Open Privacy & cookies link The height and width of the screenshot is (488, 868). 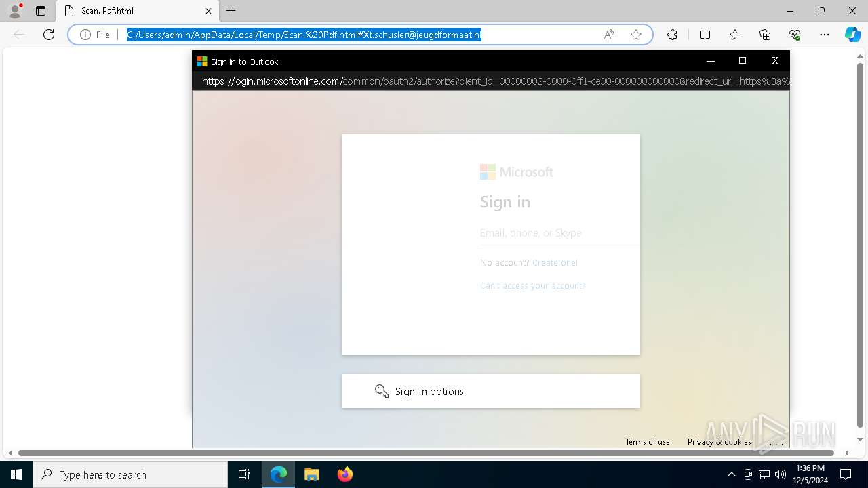point(719,442)
